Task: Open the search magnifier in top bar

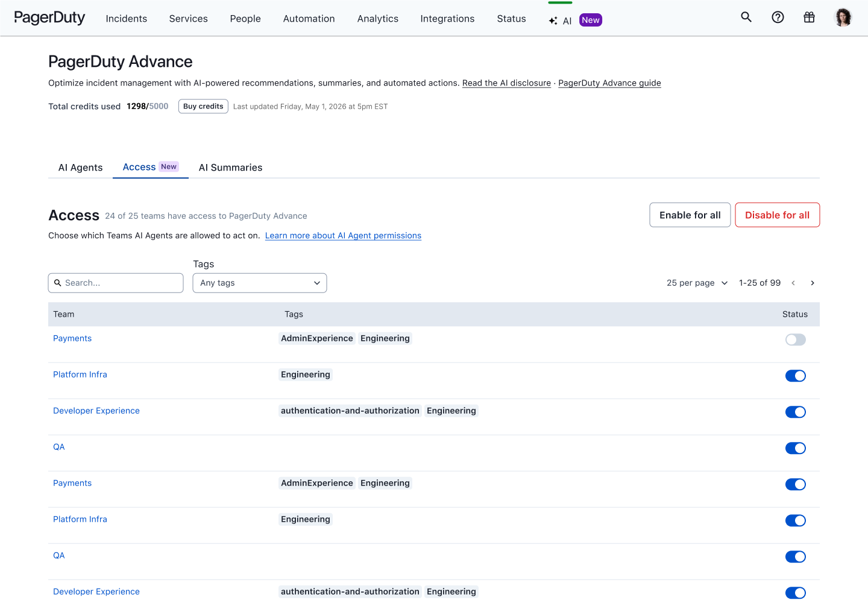Action: coord(746,17)
